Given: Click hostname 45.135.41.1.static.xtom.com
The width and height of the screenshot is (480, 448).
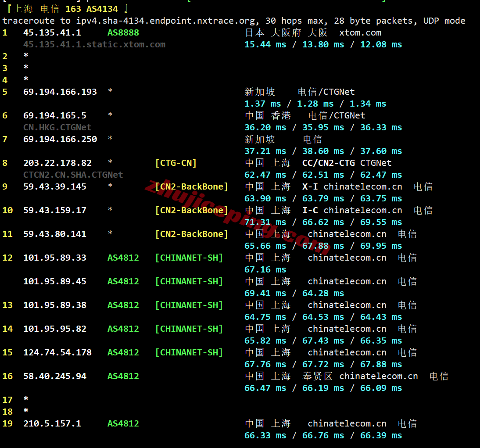Looking at the screenshot, I should click(x=94, y=44).
